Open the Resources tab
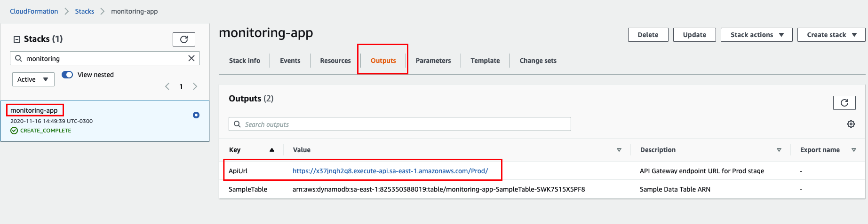Image resolution: width=868 pixels, height=224 pixels. (x=335, y=61)
